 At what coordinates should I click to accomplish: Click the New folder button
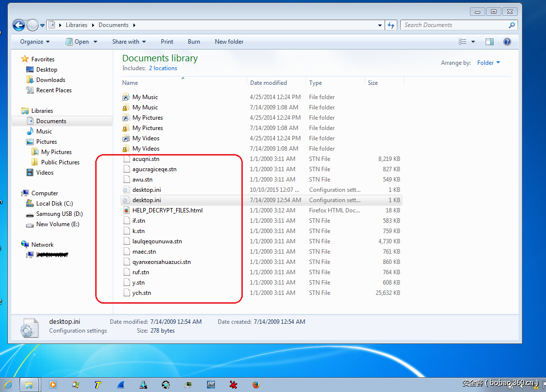point(229,42)
